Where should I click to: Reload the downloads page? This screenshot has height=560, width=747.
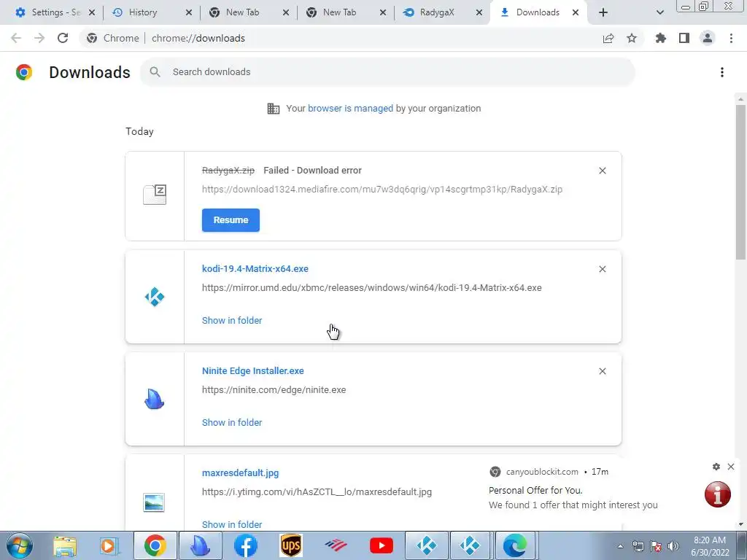tap(63, 38)
